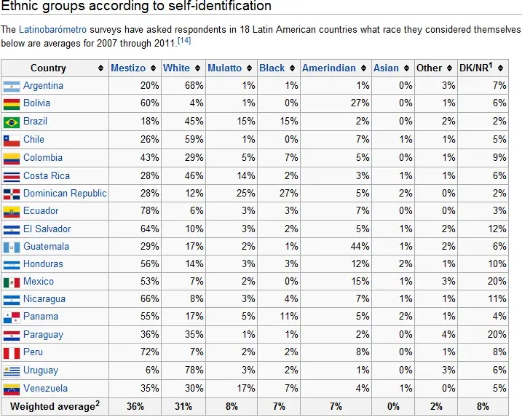Viewport: 522px width, 420px height.
Task: Click the Argentina flag icon
Action: 12,86
